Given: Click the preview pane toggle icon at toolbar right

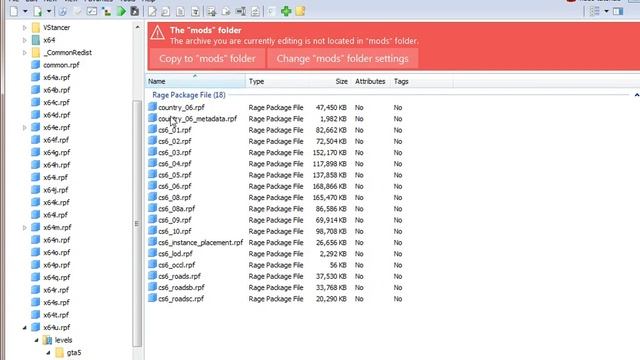Looking at the screenshot, I should [x=618, y=11].
